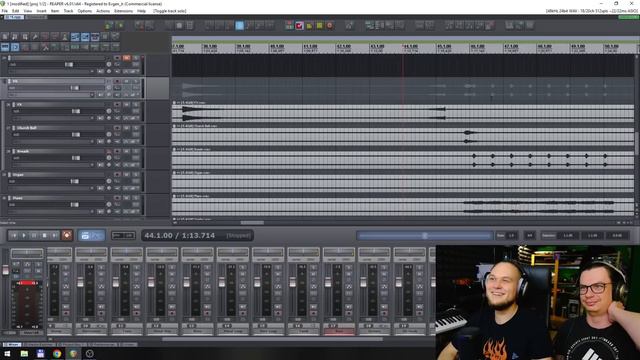Click the Save project toolbar icon
Viewport: 640px width, 360px height.
point(25,37)
